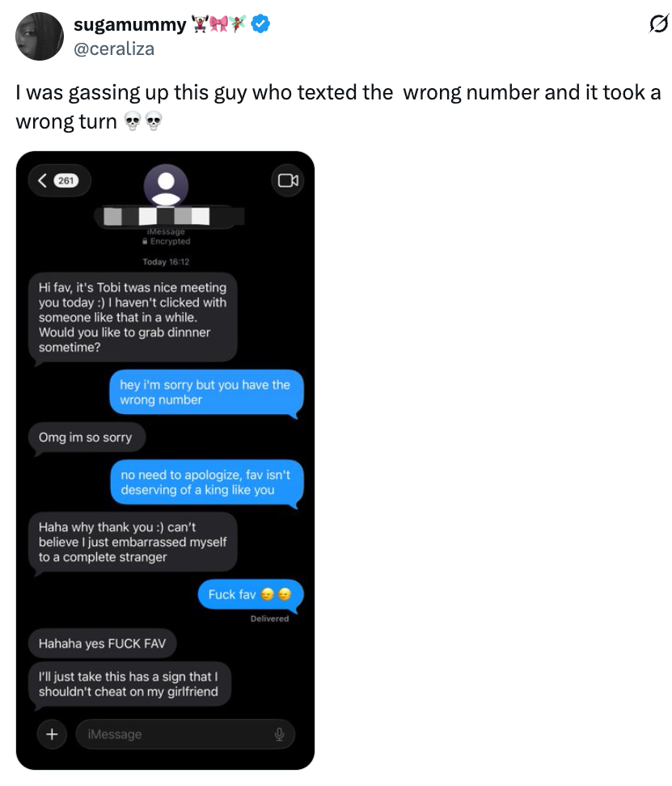The width and height of the screenshot is (672, 786).
Task: Click the sugamummy display name
Action: coord(129,24)
